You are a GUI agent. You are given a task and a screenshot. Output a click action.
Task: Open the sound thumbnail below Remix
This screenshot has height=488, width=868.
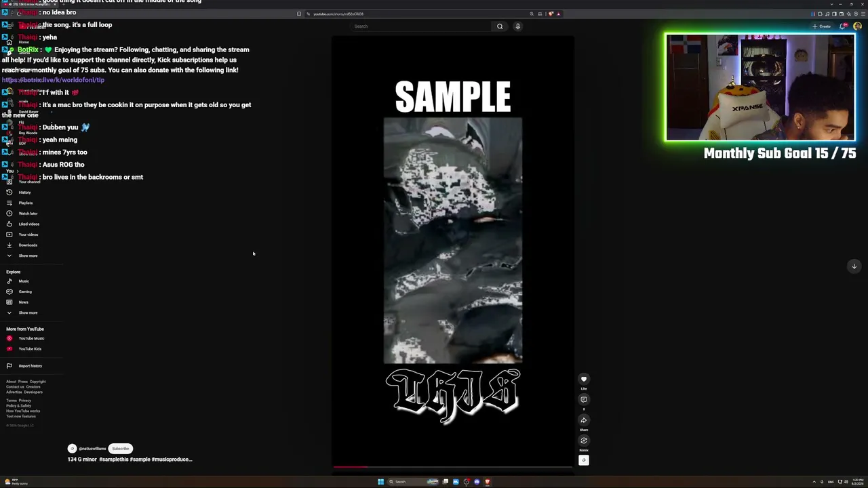[x=583, y=460]
